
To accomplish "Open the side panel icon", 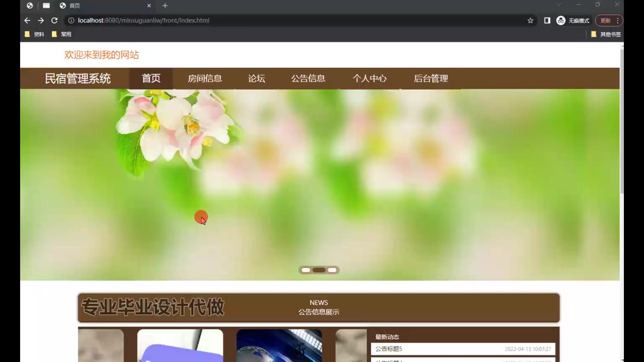I will [547, 20].
